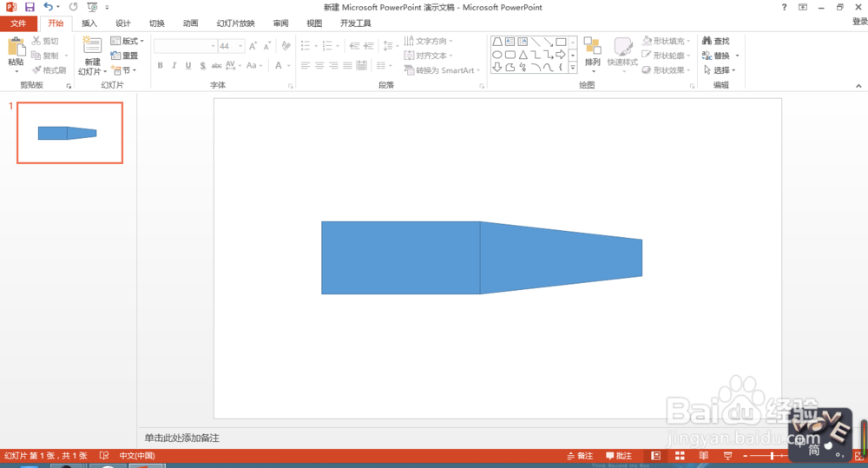Switch to the Animations (动画) tab
Viewport: 868px width, 468px height.
[x=190, y=23]
